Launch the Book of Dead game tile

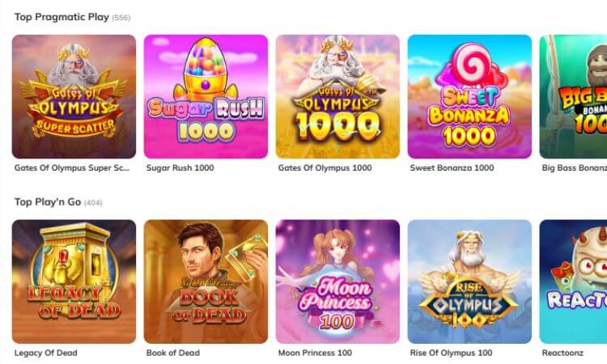point(206,281)
